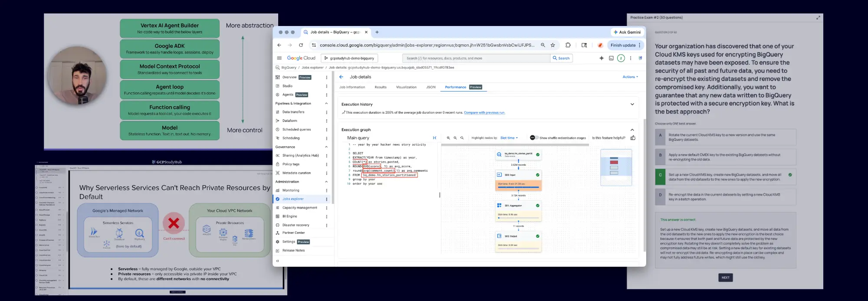
Task: Select answer option A in practice exam
Action: point(725,137)
